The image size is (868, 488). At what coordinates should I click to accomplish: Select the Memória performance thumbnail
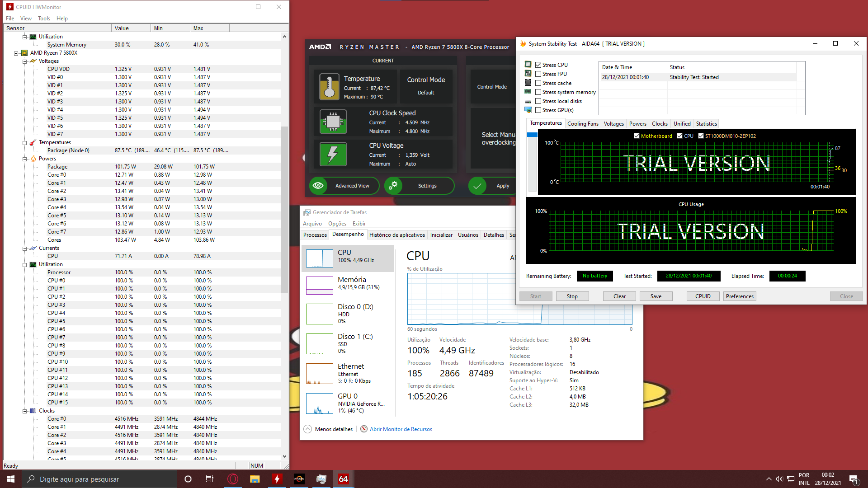click(320, 286)
